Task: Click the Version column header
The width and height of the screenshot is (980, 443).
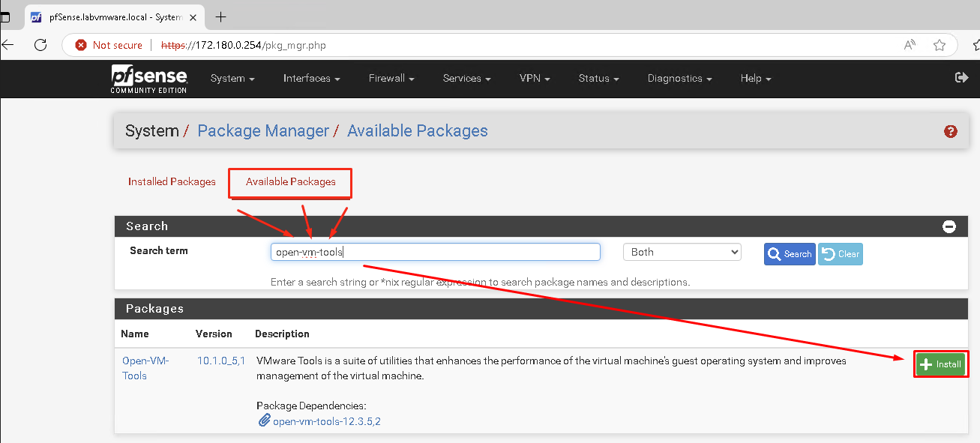Action: (214, 334)
